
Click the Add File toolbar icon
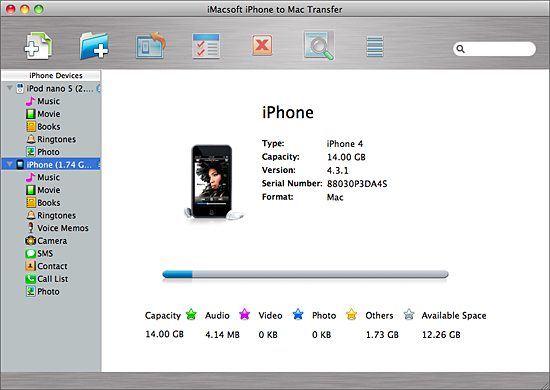pos(38,46)
